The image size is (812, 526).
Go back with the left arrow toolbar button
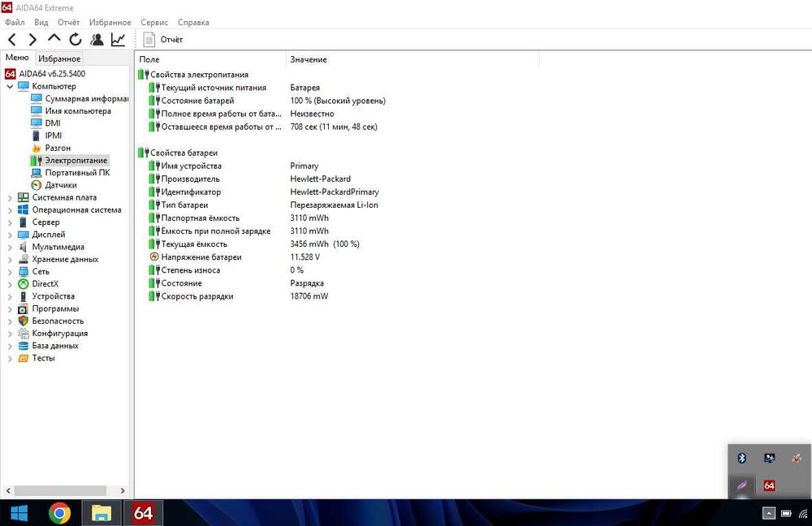[x=12, y=39]
